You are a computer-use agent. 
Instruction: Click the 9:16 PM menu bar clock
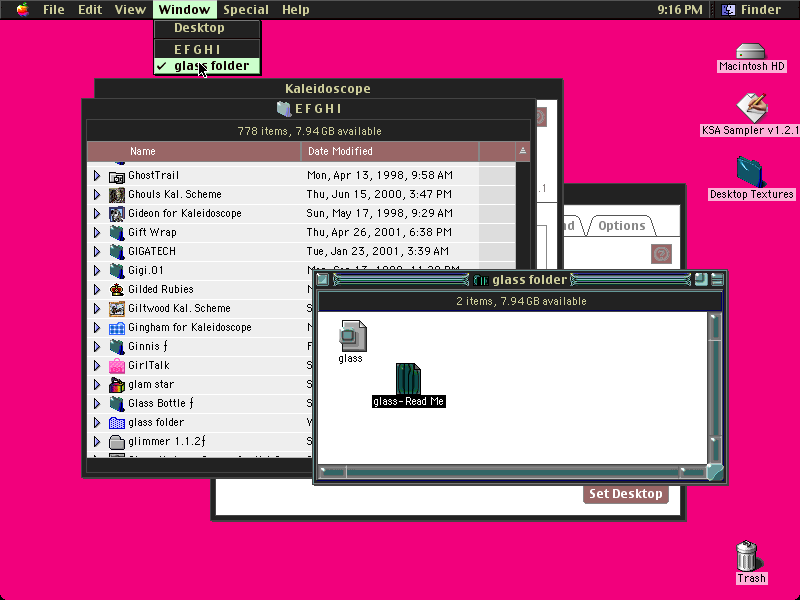(x=680, y=10)
